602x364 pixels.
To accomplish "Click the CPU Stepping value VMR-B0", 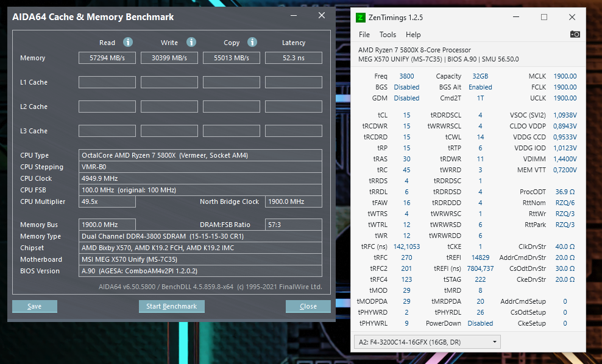I will (x=200, y=167).
